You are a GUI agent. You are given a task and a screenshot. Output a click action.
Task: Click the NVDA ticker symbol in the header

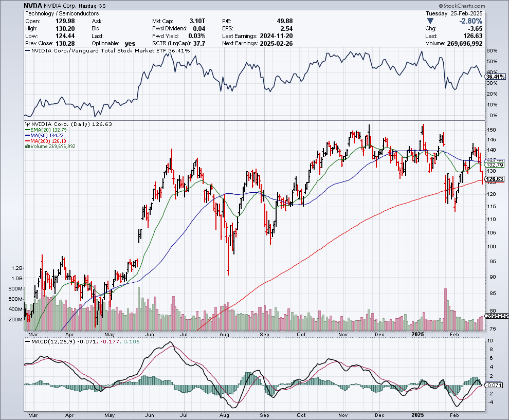tap(32, 6)
